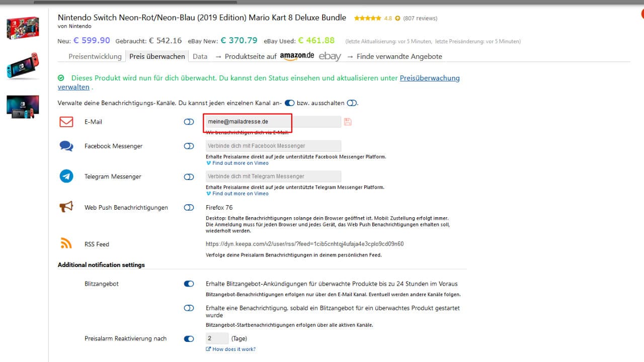Turn on Telegram Messenger toggle
644x362 pixels.
(x=189, y=176)
